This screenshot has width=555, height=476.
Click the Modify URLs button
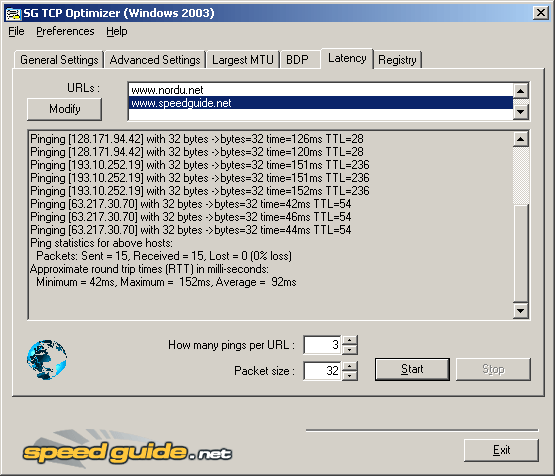click(64, 109)
